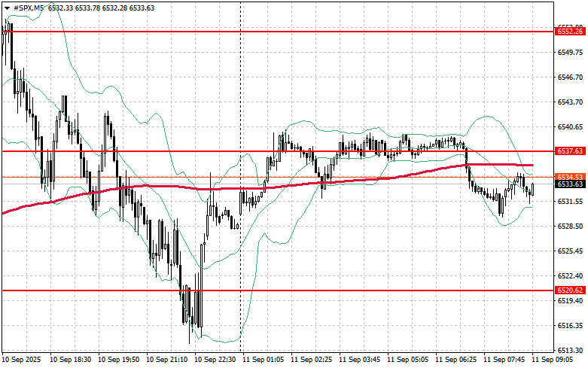Click the 6543.70 price scale value
The height and width of the screenshot is (368, 588).
[x=570, y=102]
